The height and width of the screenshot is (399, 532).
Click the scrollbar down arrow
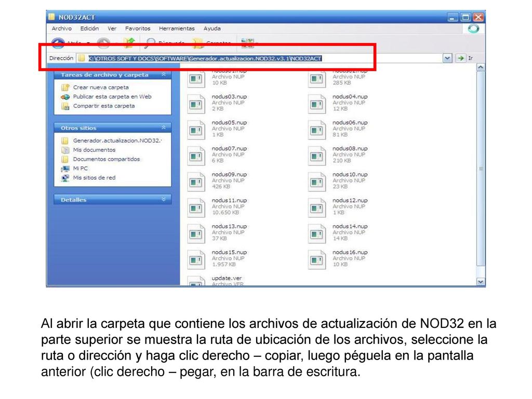click(481, 281)
